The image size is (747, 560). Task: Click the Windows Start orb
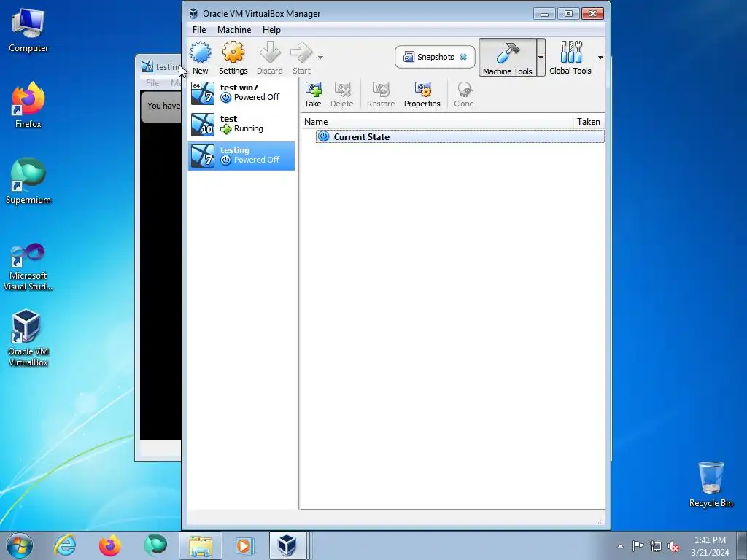pyautogui.click(x=20, y=545)
